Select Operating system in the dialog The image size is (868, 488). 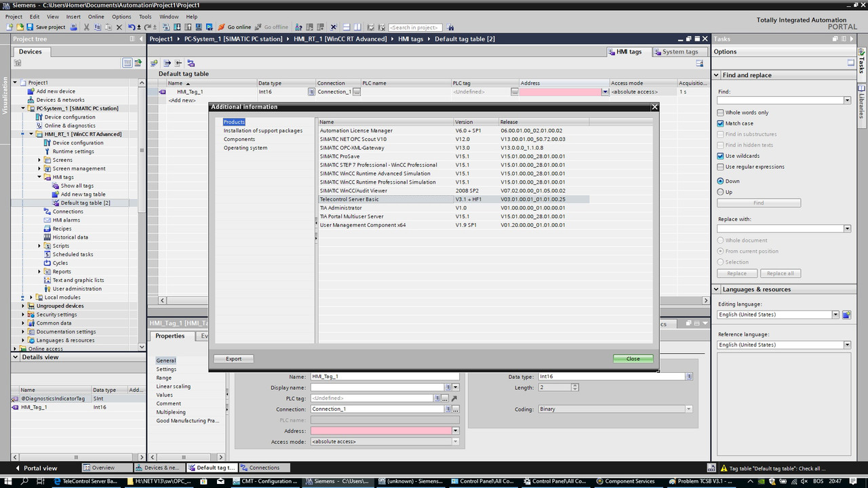[x=245, y=148]
